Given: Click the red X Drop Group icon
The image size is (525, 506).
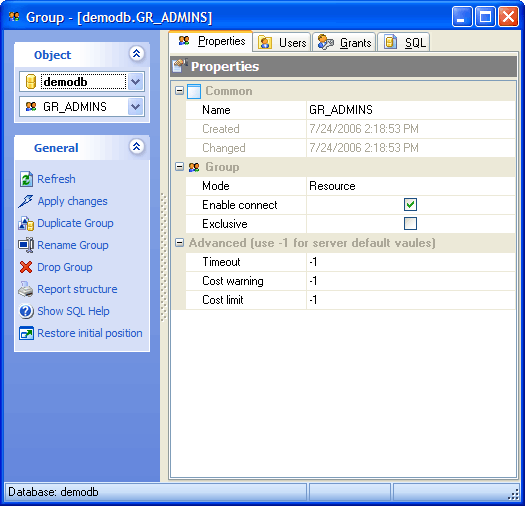Looking at the screenshot, I should coord(26,267).
